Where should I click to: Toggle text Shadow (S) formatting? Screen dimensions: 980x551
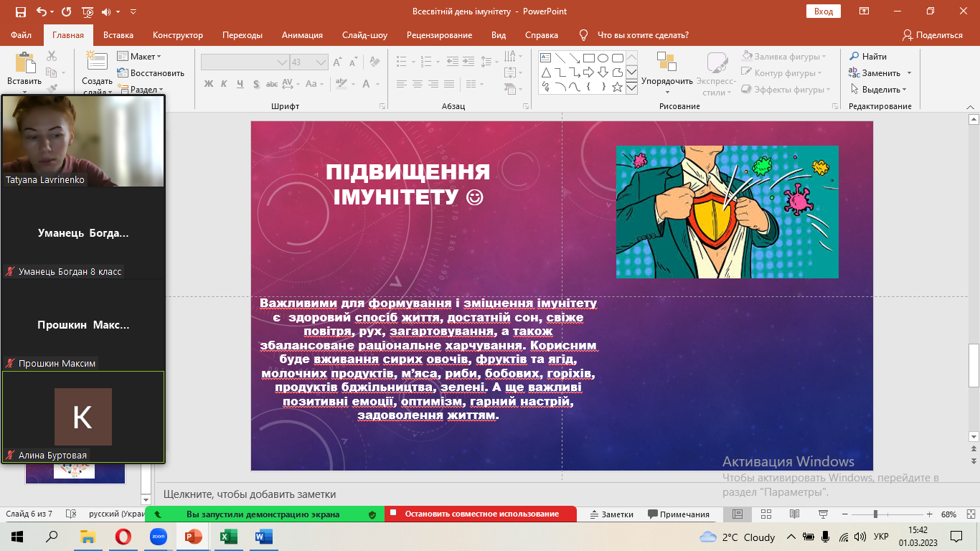(x=256, y=84)
